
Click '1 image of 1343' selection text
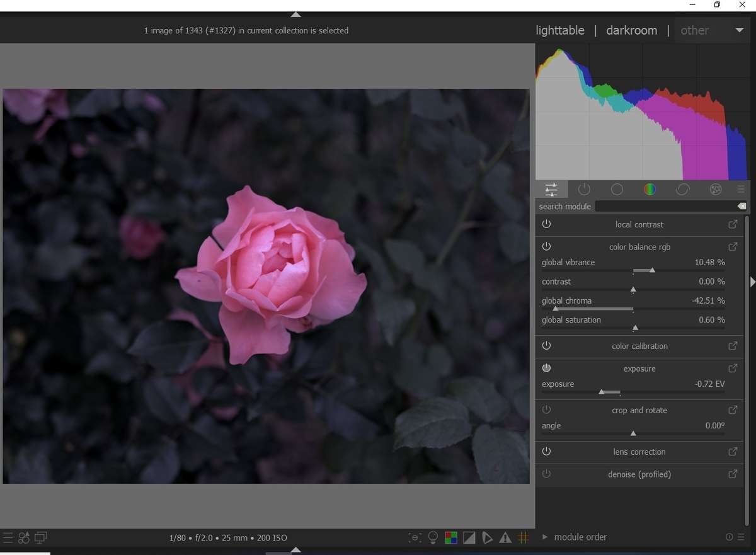coord(246,30)
